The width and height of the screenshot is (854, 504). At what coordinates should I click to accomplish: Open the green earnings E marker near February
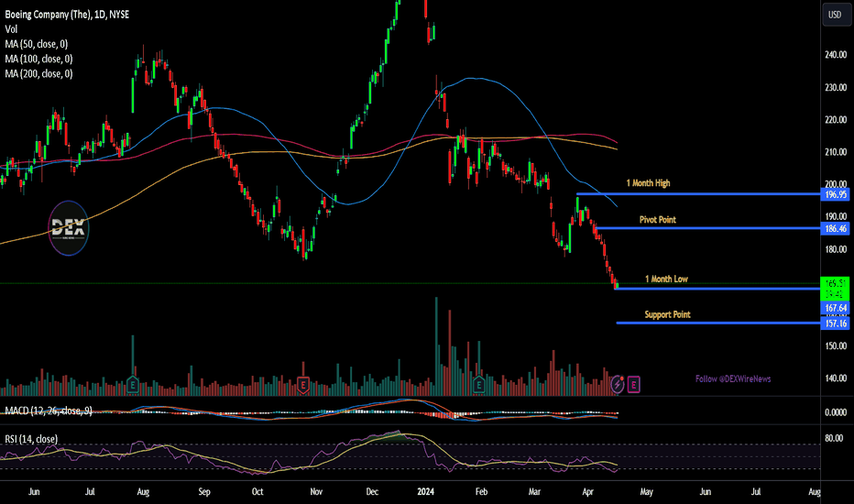click(478, 385)
